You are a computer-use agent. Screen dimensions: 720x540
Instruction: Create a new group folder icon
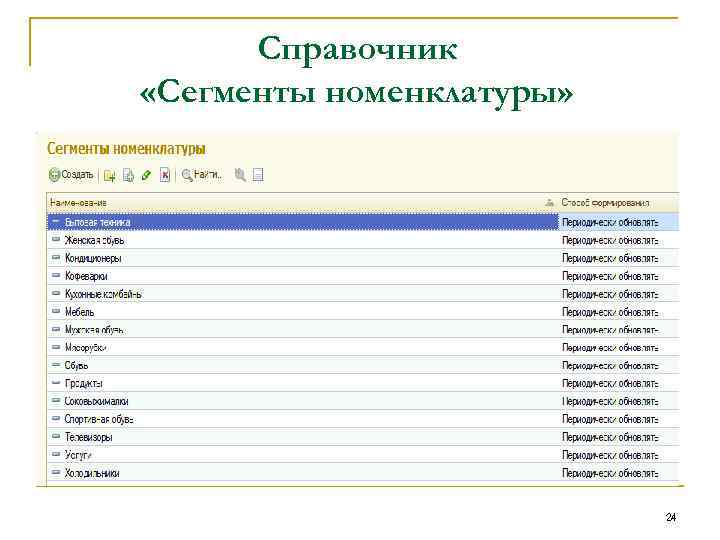click(109, 175)
